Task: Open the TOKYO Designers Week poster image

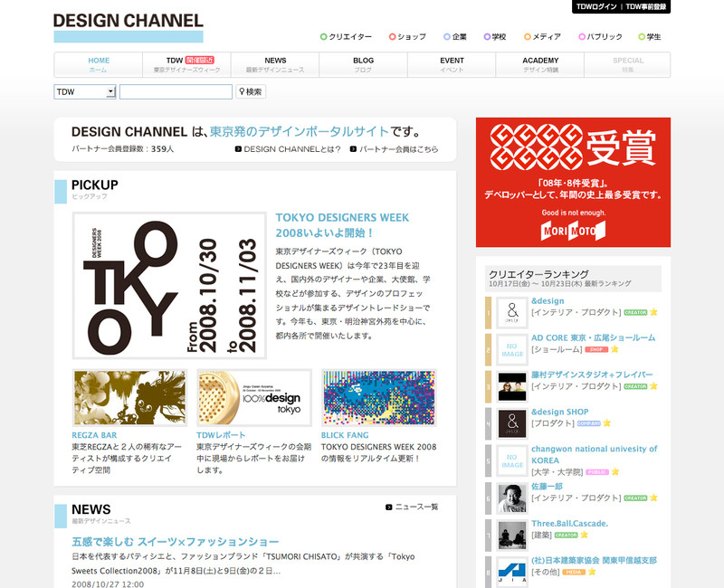Action: pos(169,285)
